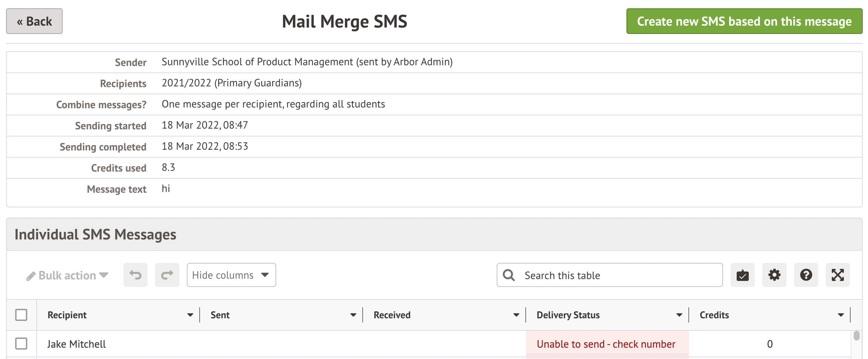Click the Bulk action pencil icon
Image resolution: width=868 pixels, height=359 pixels.
[31, 276]
